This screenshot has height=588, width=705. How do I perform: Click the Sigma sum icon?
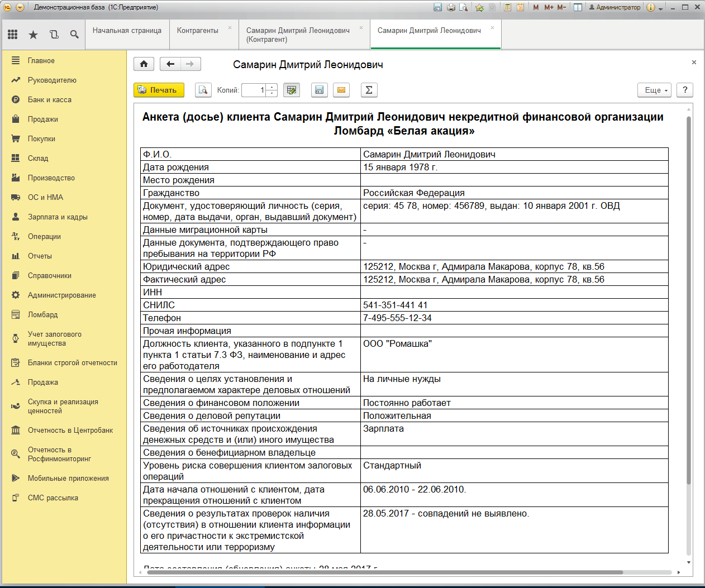click(369, 90)
